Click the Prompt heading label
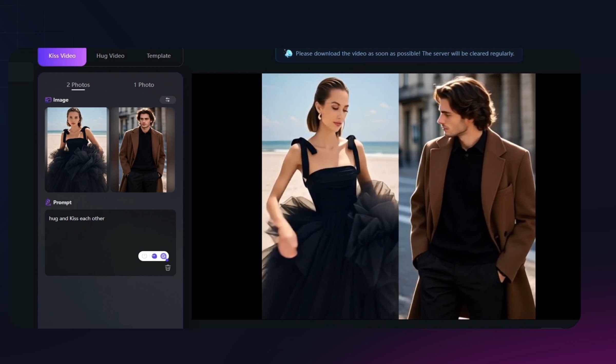Screen dimensions: 616x364 click(x=62, y=202)
